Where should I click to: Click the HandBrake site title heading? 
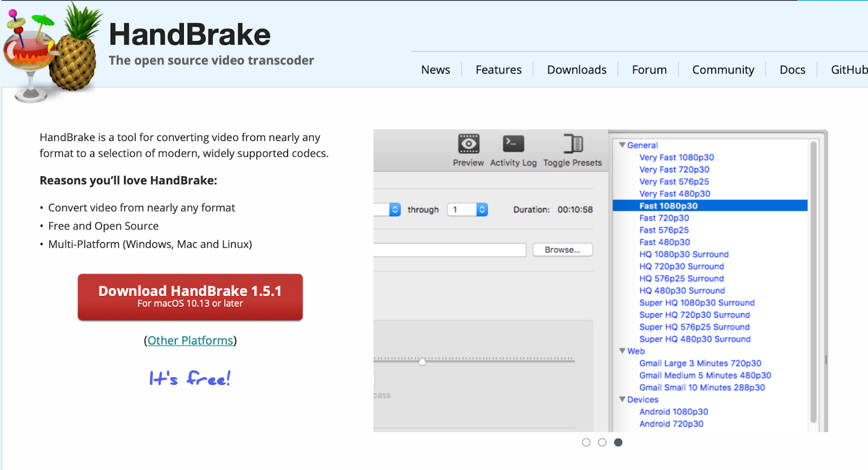pyautogui.click(x=190, y=34)
